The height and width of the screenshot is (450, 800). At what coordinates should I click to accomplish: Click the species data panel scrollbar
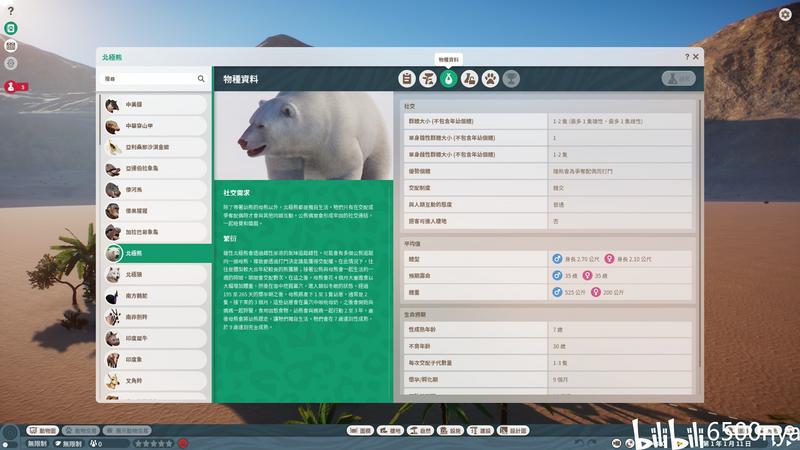pyautogui.click(x=700, y=232)
